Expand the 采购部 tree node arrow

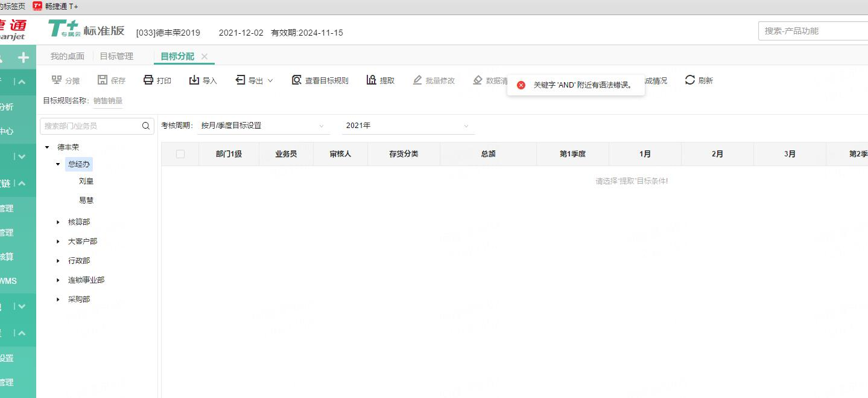pos(58,300)
